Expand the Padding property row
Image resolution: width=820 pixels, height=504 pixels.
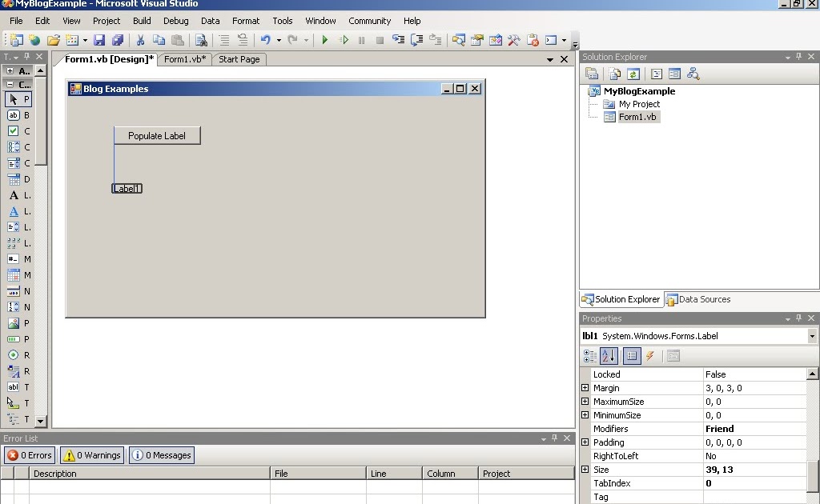585,442
